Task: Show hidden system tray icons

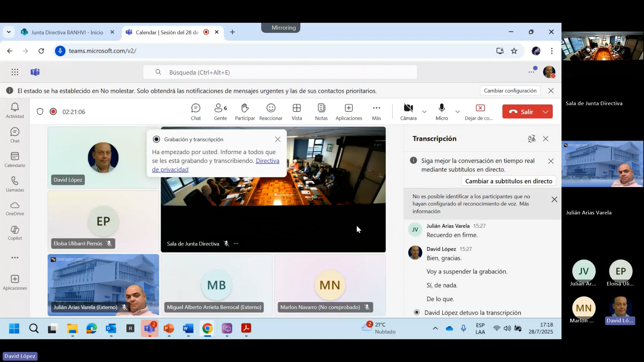Action: (435, 328)
